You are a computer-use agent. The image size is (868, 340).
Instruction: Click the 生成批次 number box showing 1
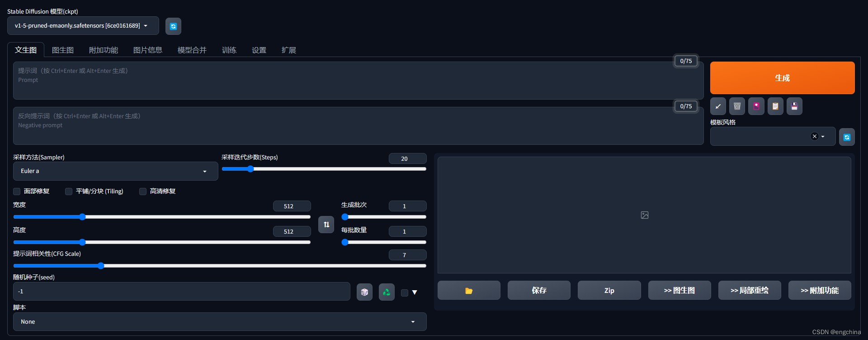[407, 206]
